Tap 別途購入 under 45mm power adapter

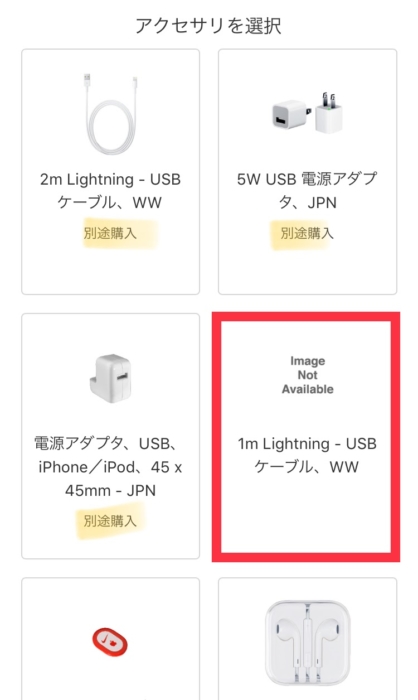point(110,521)
